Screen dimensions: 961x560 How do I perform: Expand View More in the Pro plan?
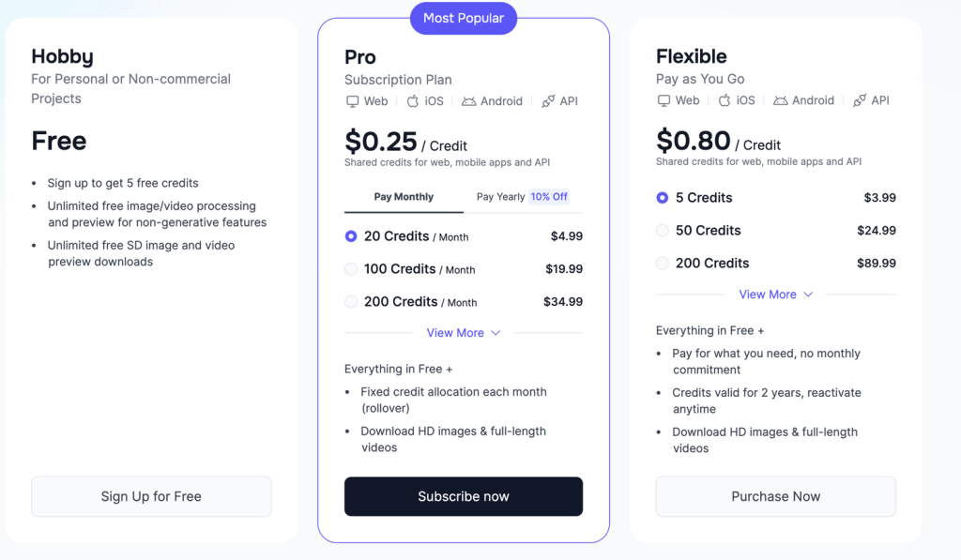click(x=464, y=333)
